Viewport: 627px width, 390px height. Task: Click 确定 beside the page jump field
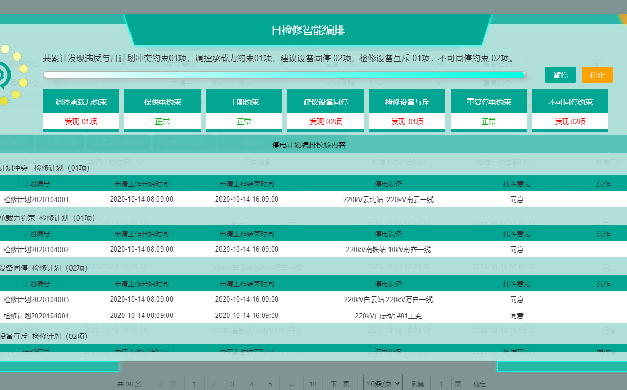[479, 384]
